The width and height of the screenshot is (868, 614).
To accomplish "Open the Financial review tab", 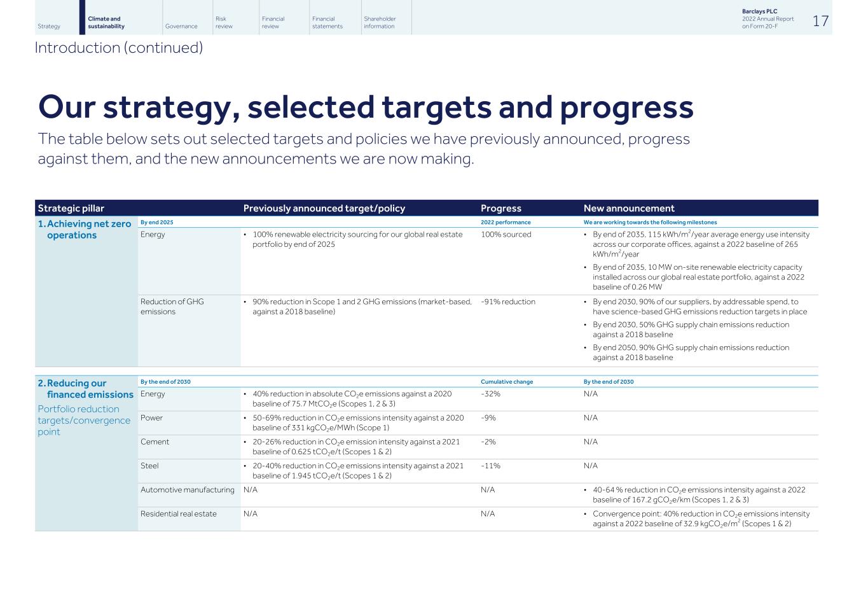I will coord(273,23).
